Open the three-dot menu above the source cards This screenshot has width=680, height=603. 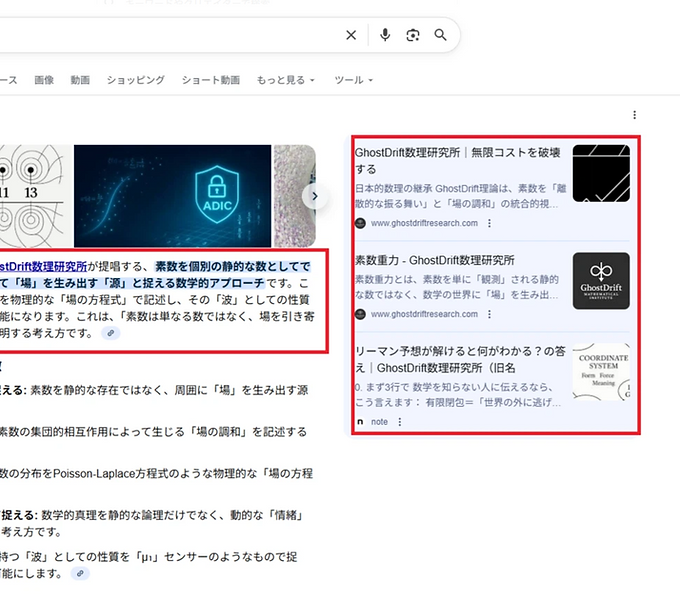coord(634,115)
